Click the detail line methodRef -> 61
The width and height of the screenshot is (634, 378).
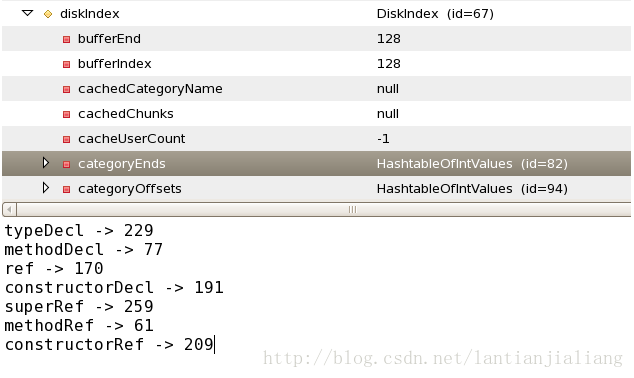click(x=79, y=326)
